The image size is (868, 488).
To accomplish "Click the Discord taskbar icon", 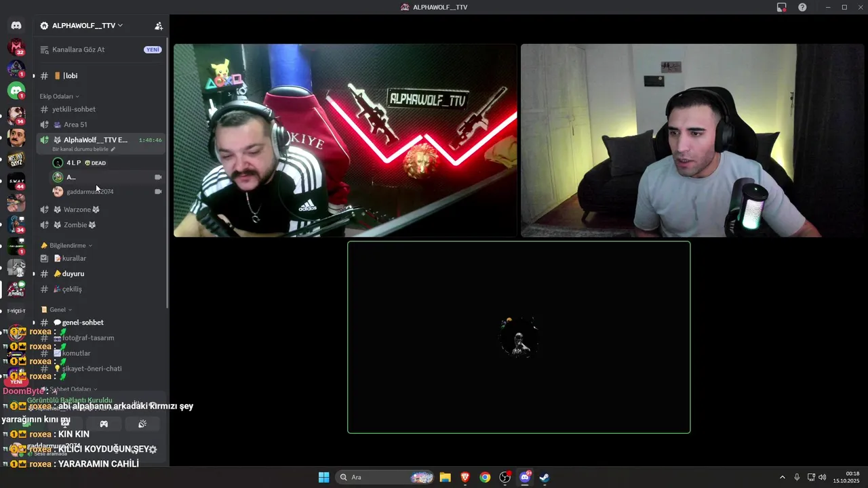I will point(525,477).
